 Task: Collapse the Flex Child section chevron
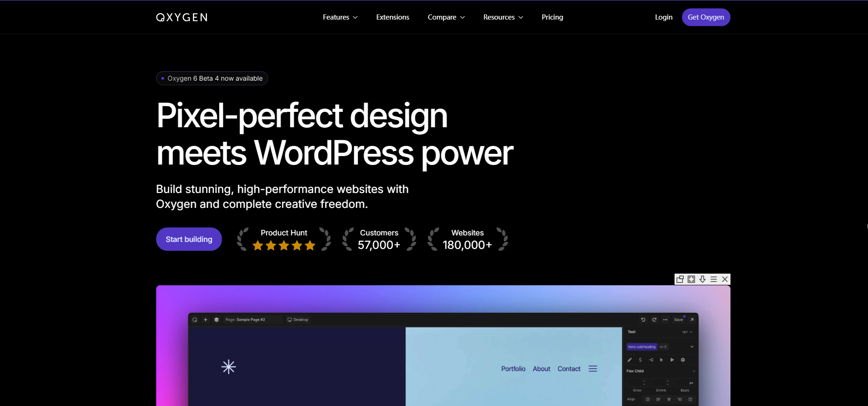click(x=694, y=371)
